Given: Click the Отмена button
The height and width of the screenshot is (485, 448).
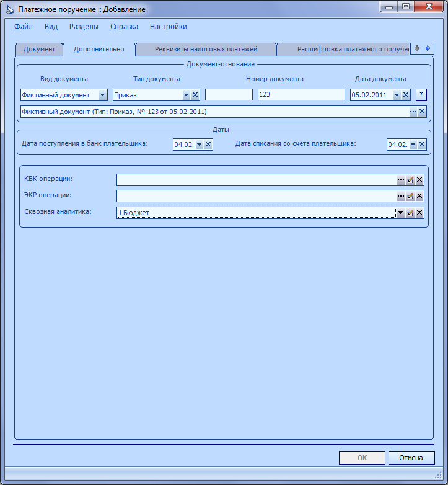Looking at the screenshot, I should click(411, 458).
